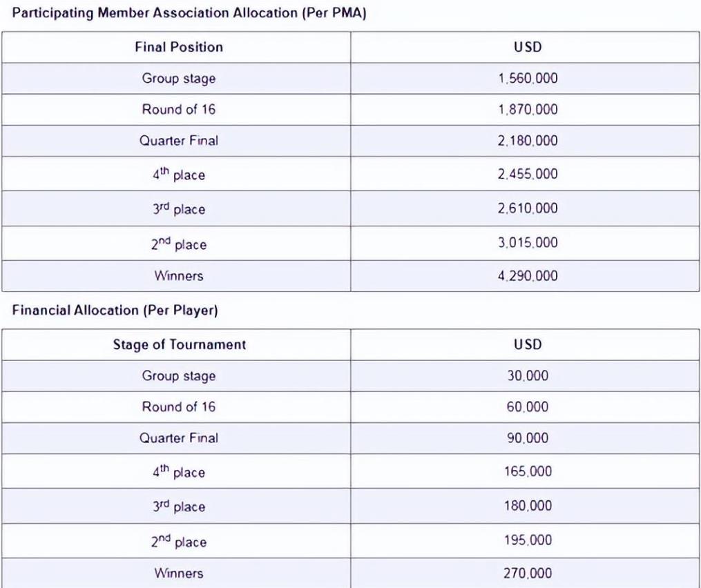Select the 4,290,000 Winners amount
The width and height of the screenshot is (701, 588).
tap(528, 275)
